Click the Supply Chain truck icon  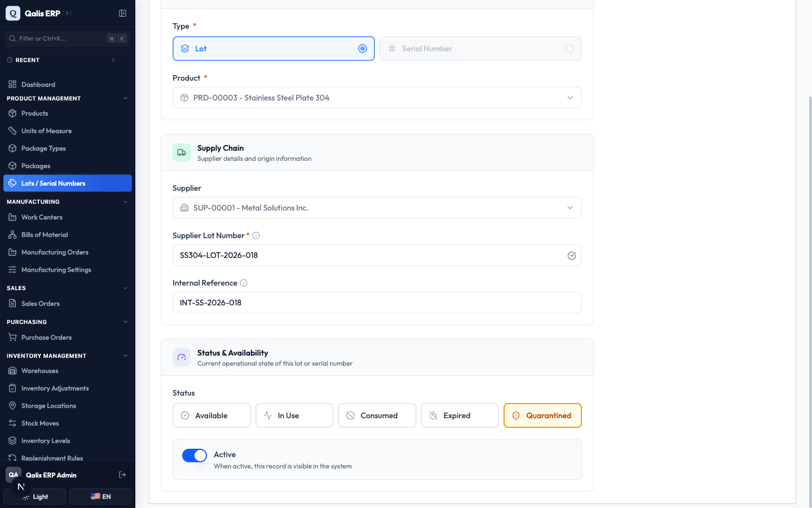point(182,152)
